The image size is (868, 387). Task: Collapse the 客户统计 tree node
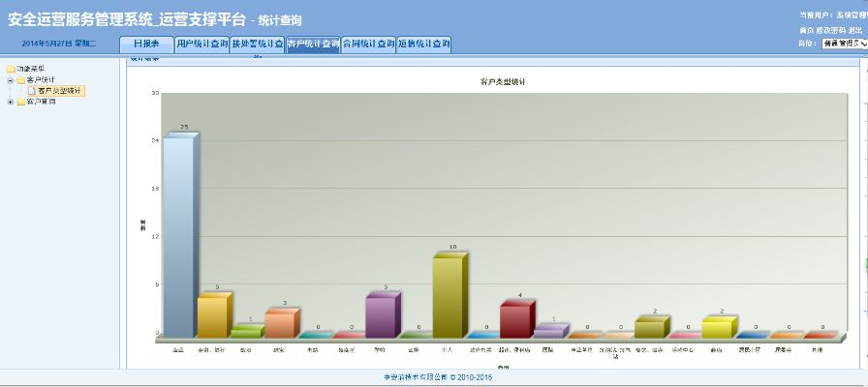coord(10,79)
